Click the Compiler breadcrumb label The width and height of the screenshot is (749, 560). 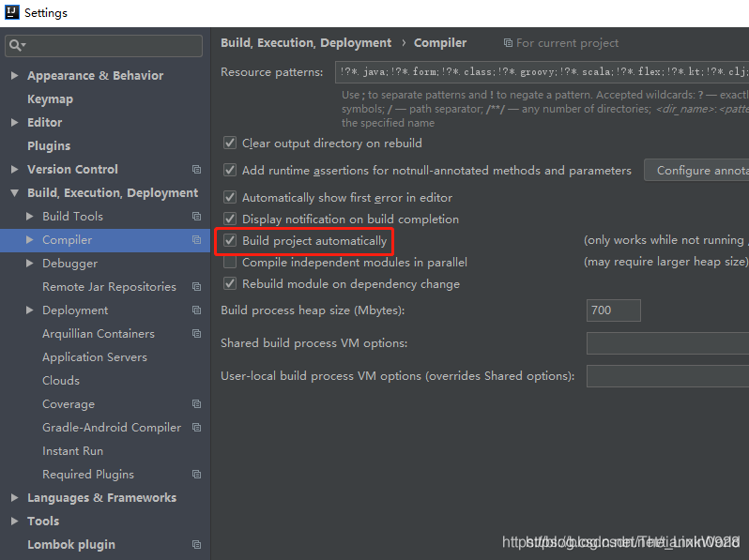[440, 43]
